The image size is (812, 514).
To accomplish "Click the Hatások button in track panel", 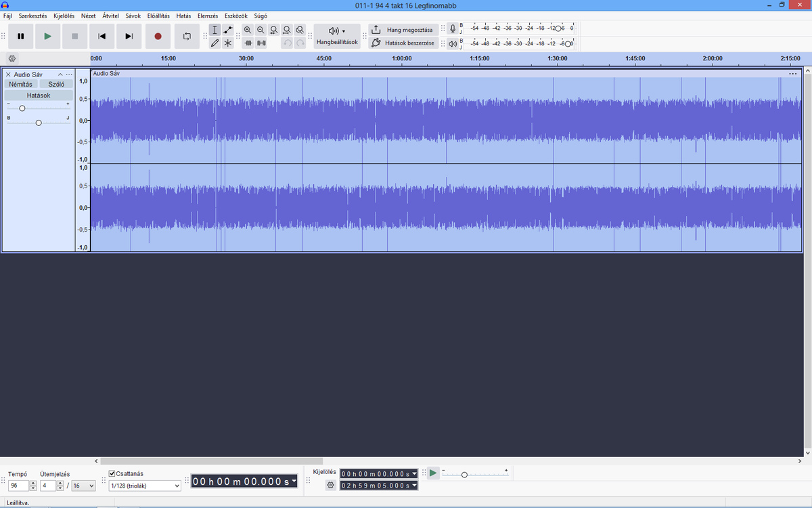I will pyautogui.click(x=39, y=95).
